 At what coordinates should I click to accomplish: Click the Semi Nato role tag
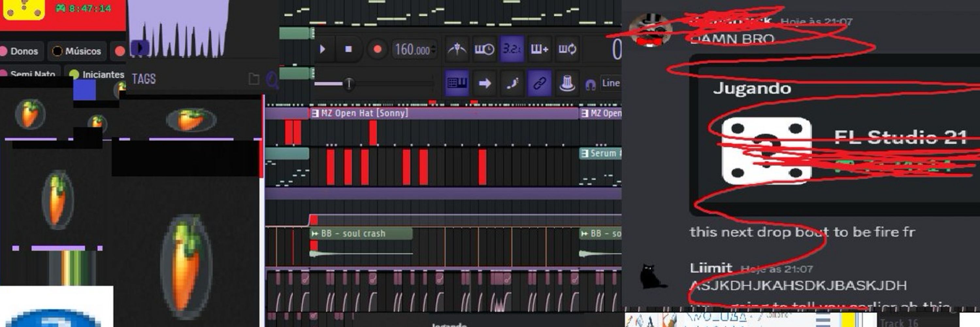click(x=30, y=74)
